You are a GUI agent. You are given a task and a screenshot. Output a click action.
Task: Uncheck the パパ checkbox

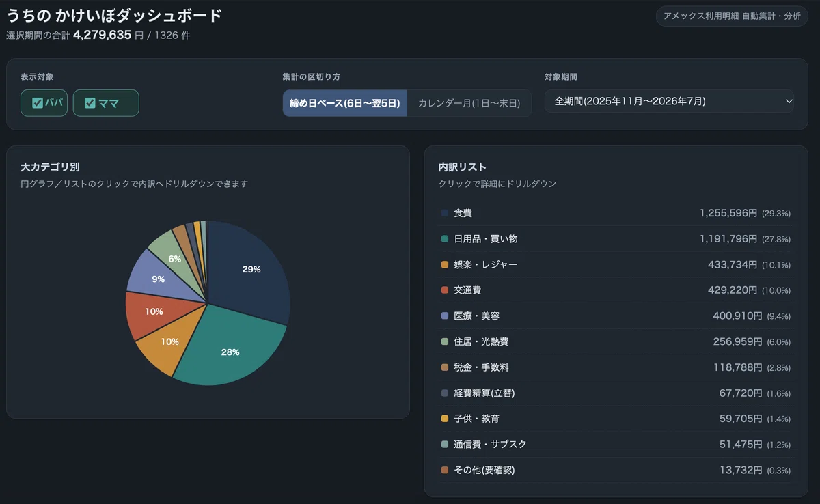(38, 103)
